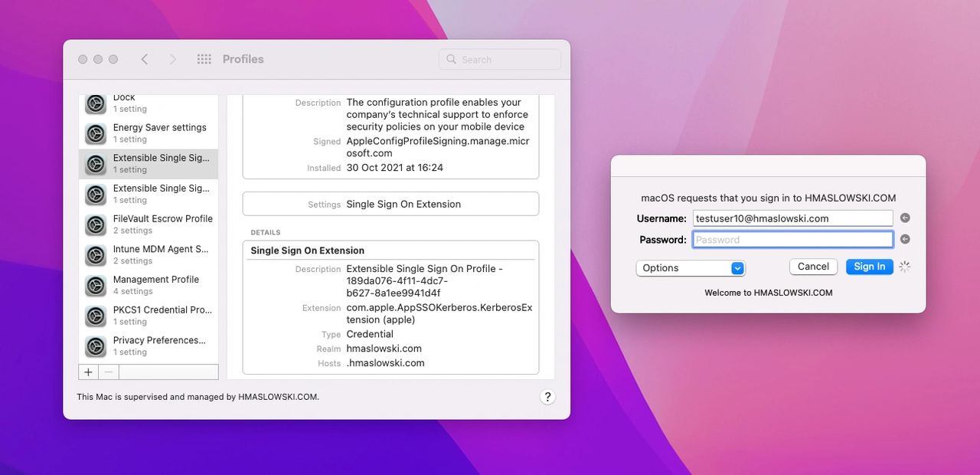Click the arrow icon beside Username field

pyautogui.click(x=905, y=218)
